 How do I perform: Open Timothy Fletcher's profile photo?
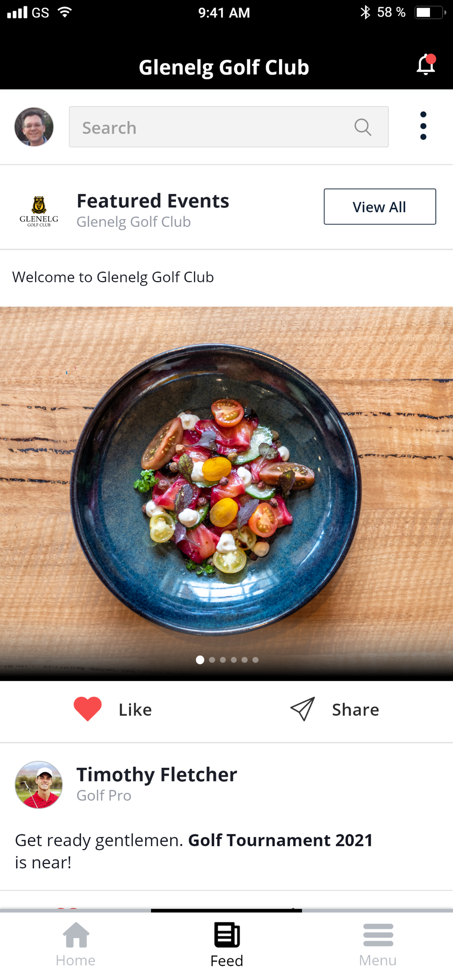point(39,784)
